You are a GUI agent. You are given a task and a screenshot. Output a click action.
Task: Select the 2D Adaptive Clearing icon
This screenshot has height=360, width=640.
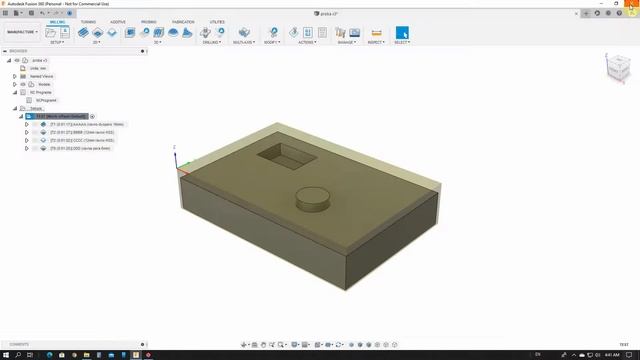pyautogui.click(x=98, y=33)
